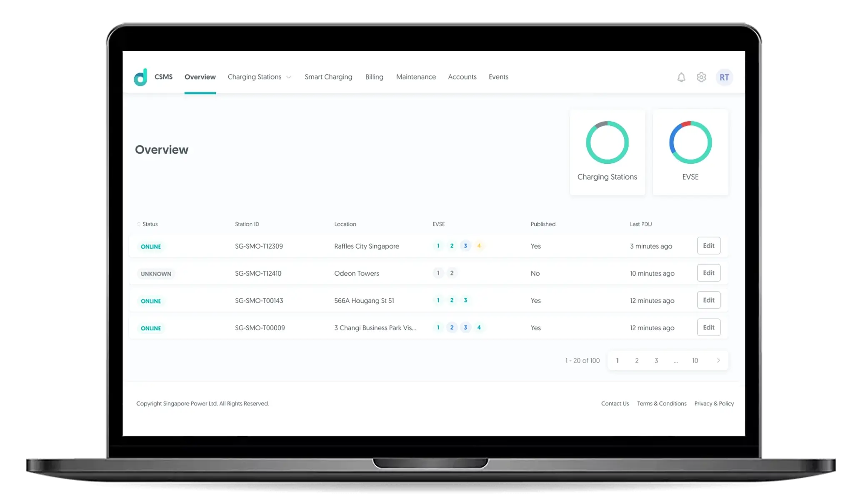Select the Maintenance tab
The image size is (868, 504).
(415, 77)
